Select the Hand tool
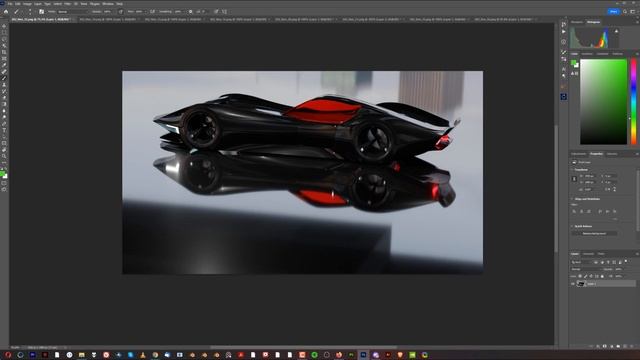This screenshot has height=360, width=640. coord(4,150)
